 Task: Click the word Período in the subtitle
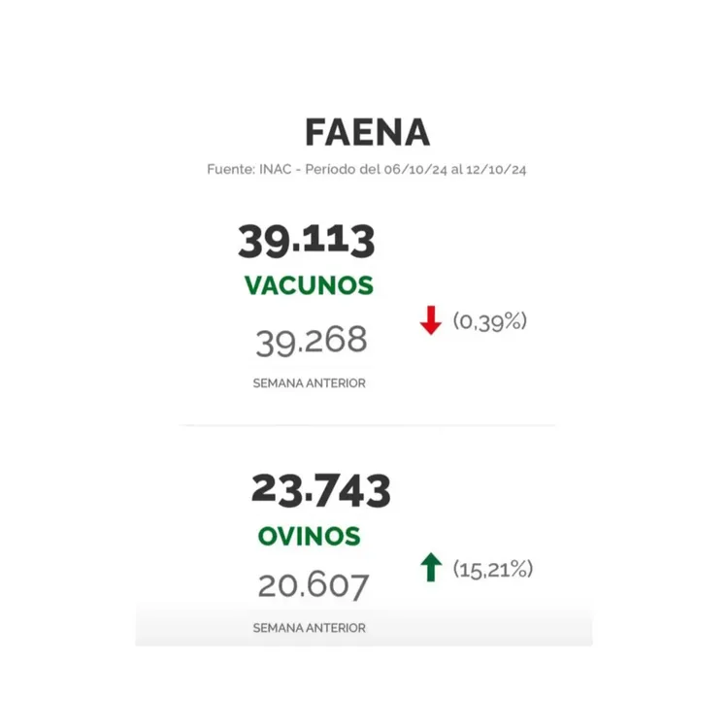[x=331, y=170]
